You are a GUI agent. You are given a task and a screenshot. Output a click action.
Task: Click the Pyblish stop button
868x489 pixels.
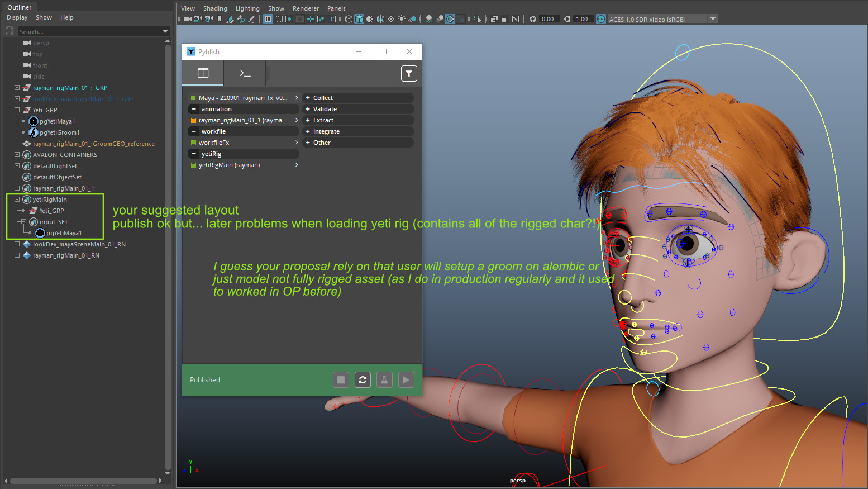(x=341, y=380)
